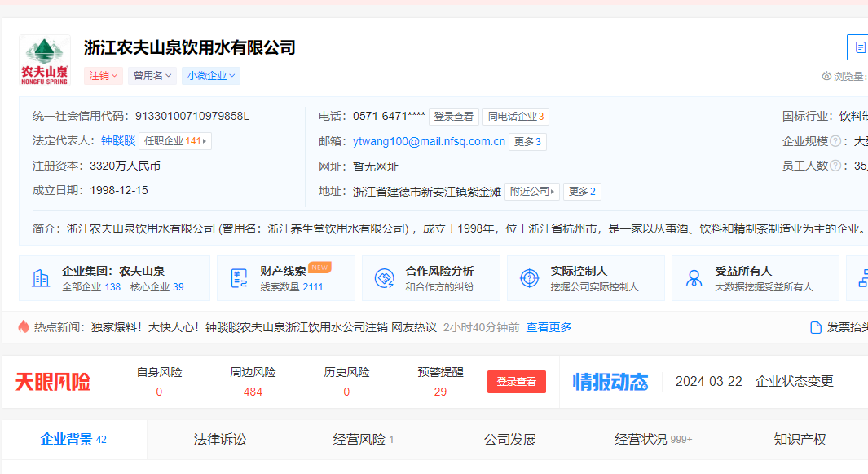Expand 任职企业 141 list
The height and width of the screenshot is (474, 868).
pyautogui.click(x=175, y=141)
